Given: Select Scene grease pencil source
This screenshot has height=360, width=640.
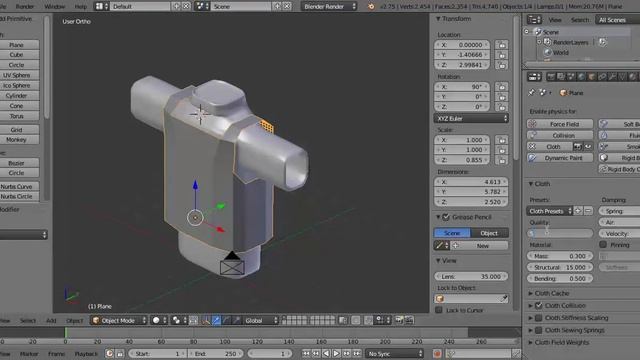Looking at the screenshot, I should coord(452,233).
